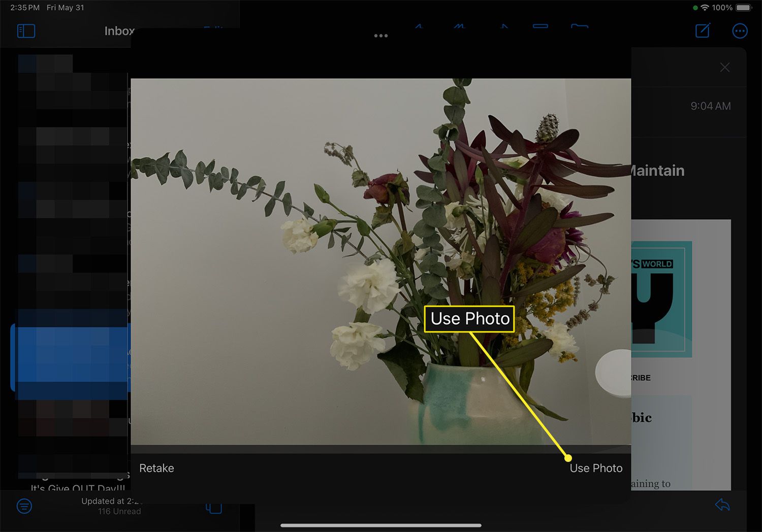
Task: Tap the stacked windows icon at bottom
Action: coord(214,508)
